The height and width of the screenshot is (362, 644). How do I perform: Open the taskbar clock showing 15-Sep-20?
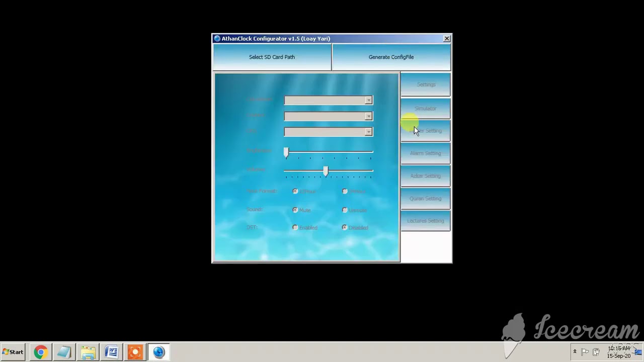pos(618,352)
